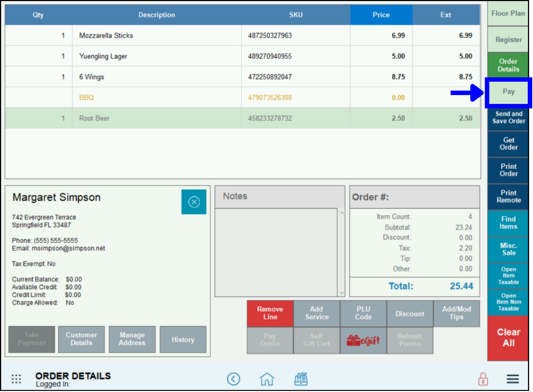Image resolution: width=533 pixels, height=392 pixels.
Task: Open Customer Details
Action: [x=81, y=339]
